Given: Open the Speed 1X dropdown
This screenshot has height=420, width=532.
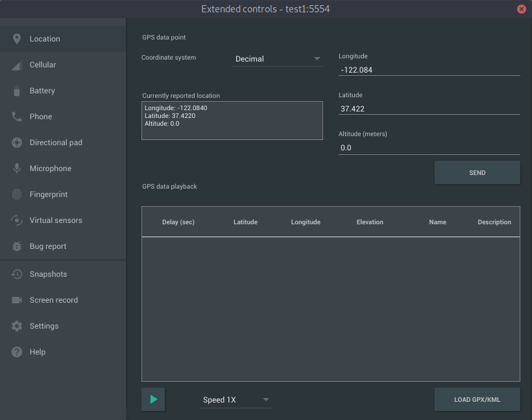Looking at the screenshot, I should (236, 400).
